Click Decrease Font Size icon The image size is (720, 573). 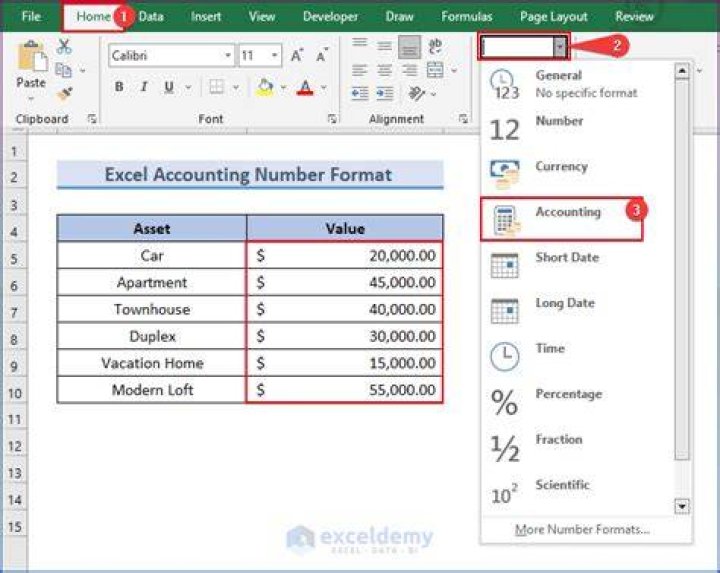click(322, 55)
